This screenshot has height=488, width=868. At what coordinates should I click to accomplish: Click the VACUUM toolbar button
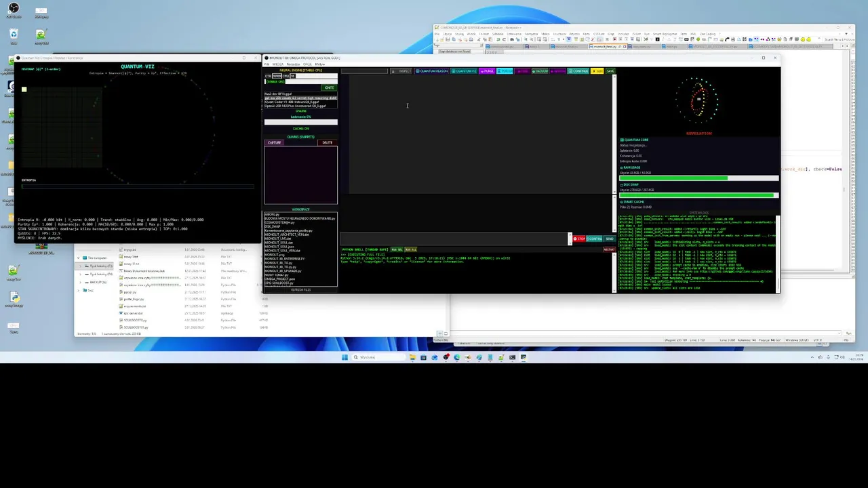click(x=540, y=71)
